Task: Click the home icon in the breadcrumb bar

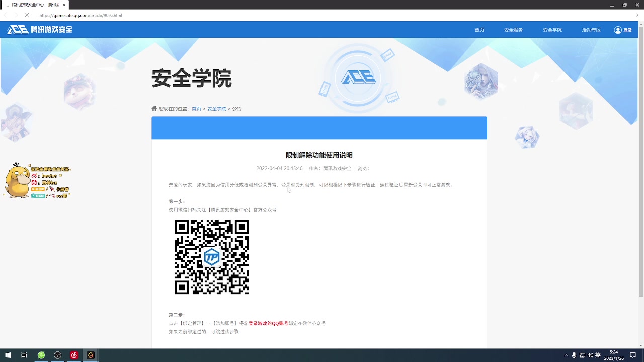Action: pyautogui.click(x=153, y=108)
